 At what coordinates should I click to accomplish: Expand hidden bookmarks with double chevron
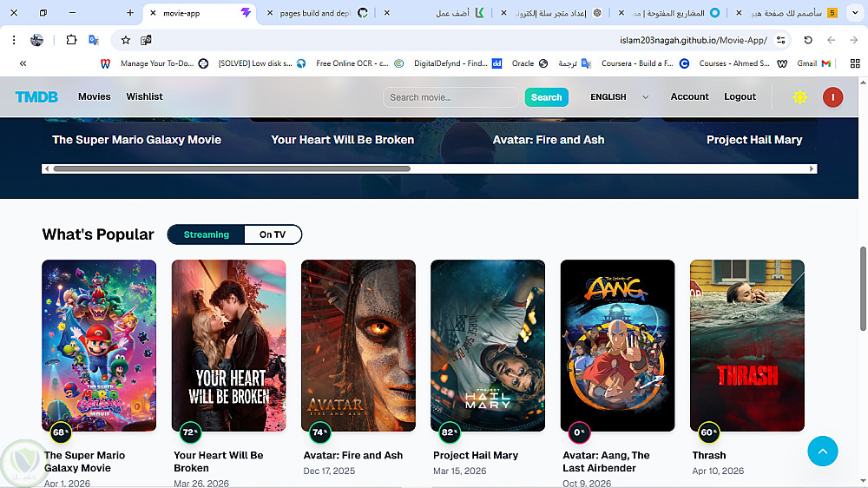[23, 63]
